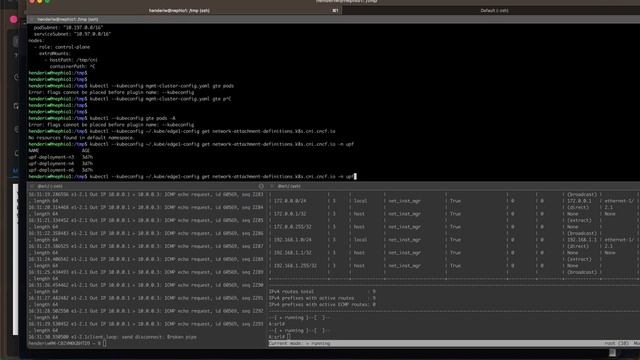Image resolution: width=640 pixels, height=360 pixels.
Task: Click the "Current mode: + running" status bar
Action: tap(453, 344)
